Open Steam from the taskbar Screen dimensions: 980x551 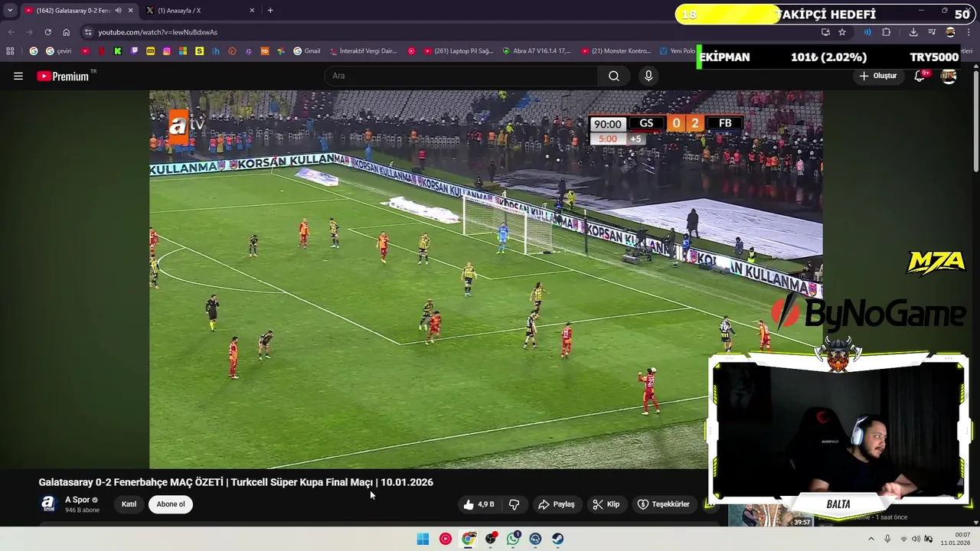[557, 539]
